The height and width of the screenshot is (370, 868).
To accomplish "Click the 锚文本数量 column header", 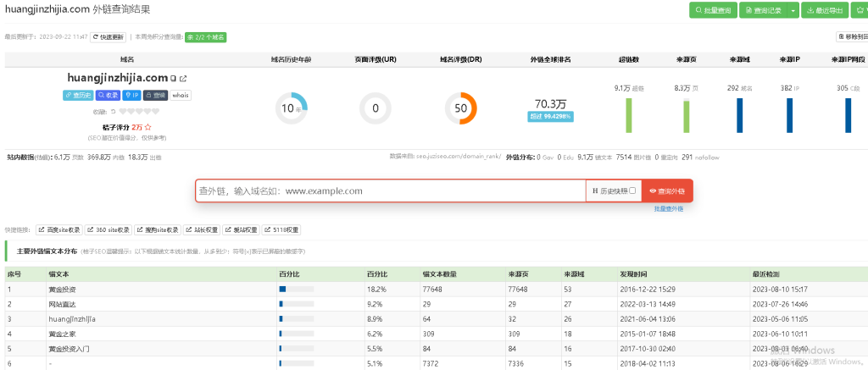I will click(x=440, y=274).
